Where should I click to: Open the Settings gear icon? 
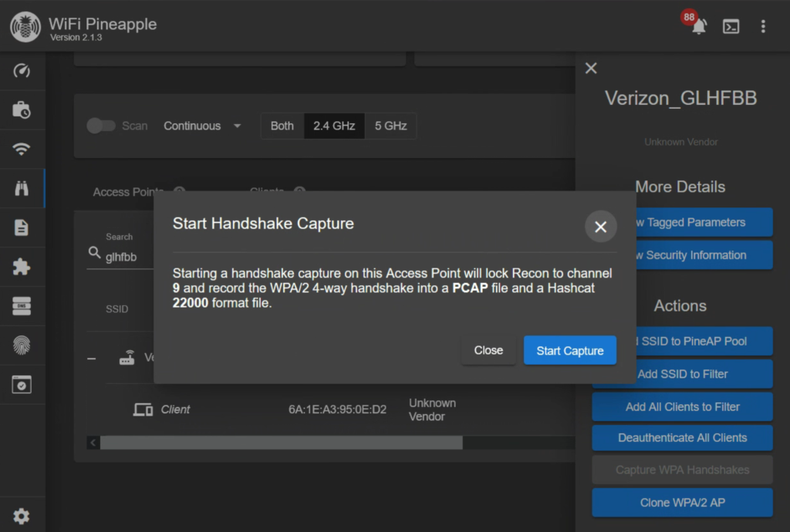(x=22, y=517)
